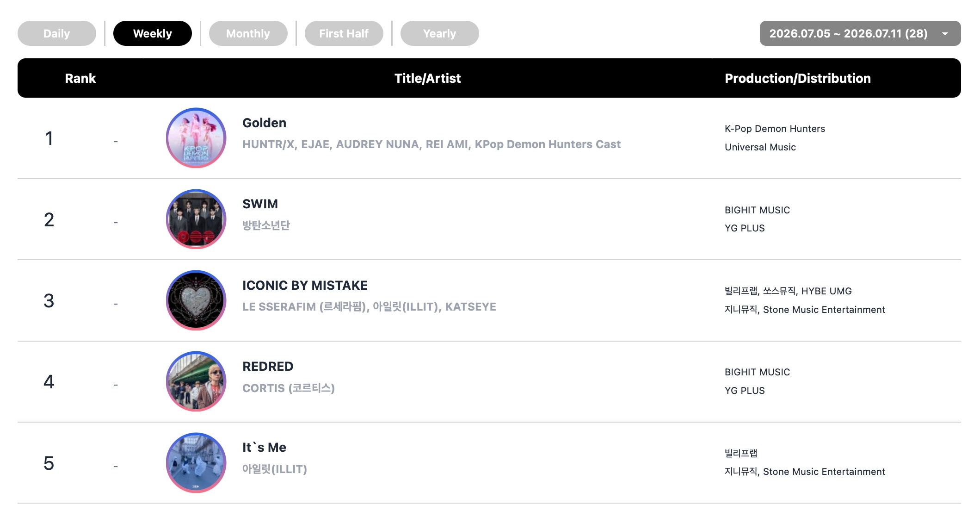This screenshot has height=511, width=980.
Task: Open the It`s Me song title
Action: click(265, 447)
